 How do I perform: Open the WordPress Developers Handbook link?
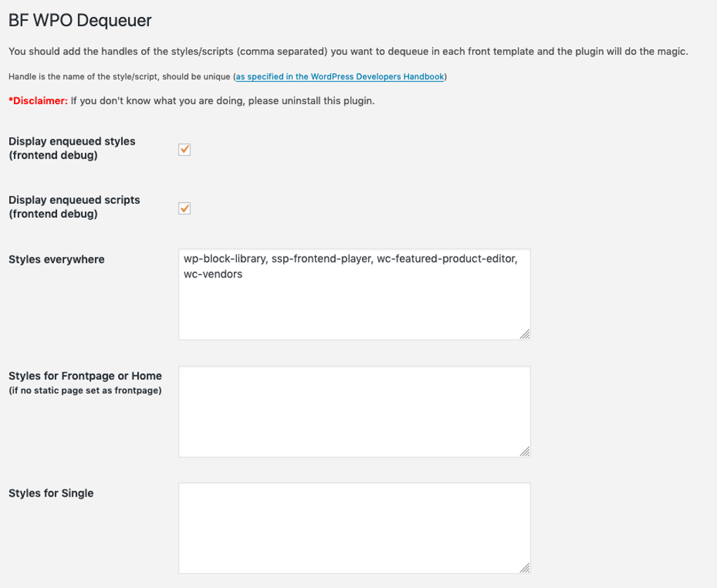(x=340, y=77)
